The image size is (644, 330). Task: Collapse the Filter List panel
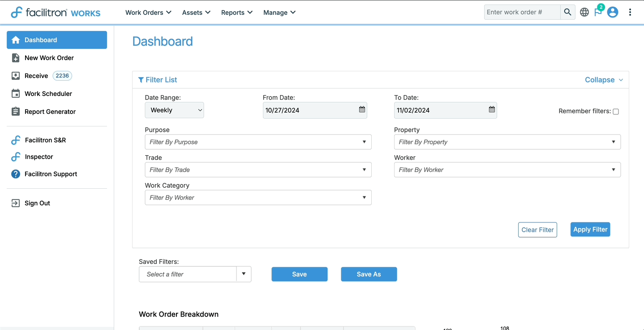point(604,80)
